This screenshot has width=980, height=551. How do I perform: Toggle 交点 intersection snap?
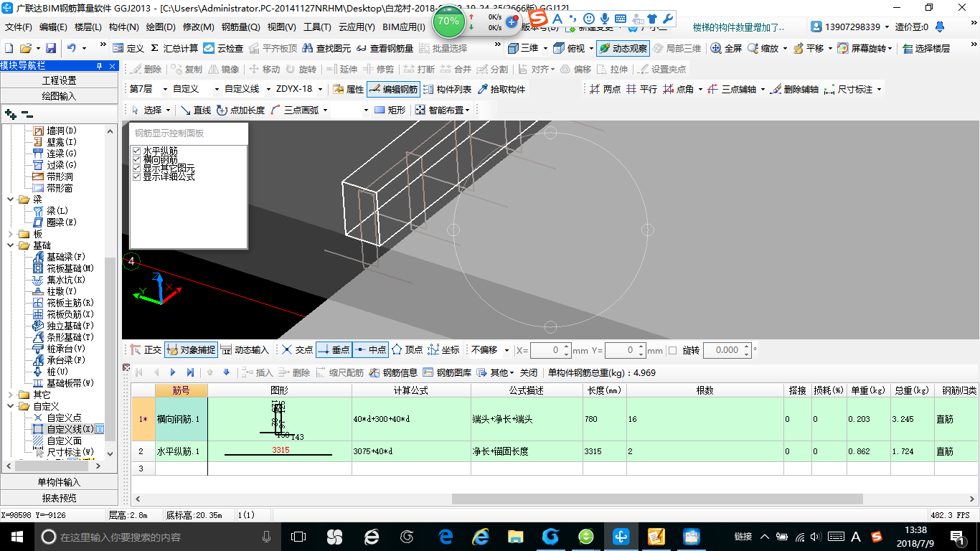[297, 350]
